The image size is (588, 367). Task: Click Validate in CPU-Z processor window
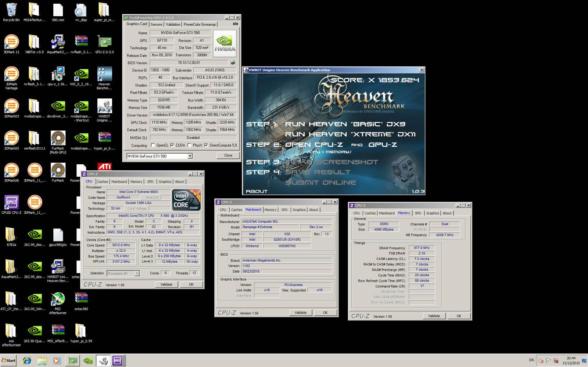pos(166,284)
